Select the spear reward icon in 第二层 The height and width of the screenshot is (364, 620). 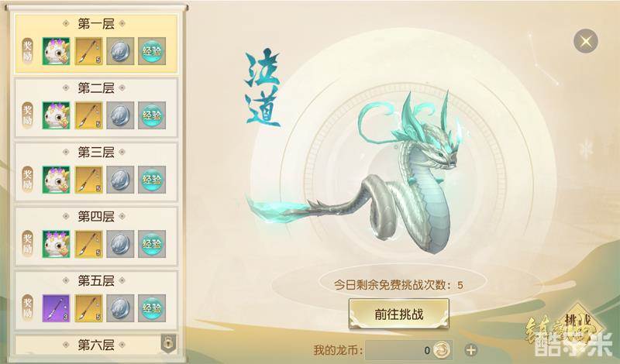tap(88, 115)
